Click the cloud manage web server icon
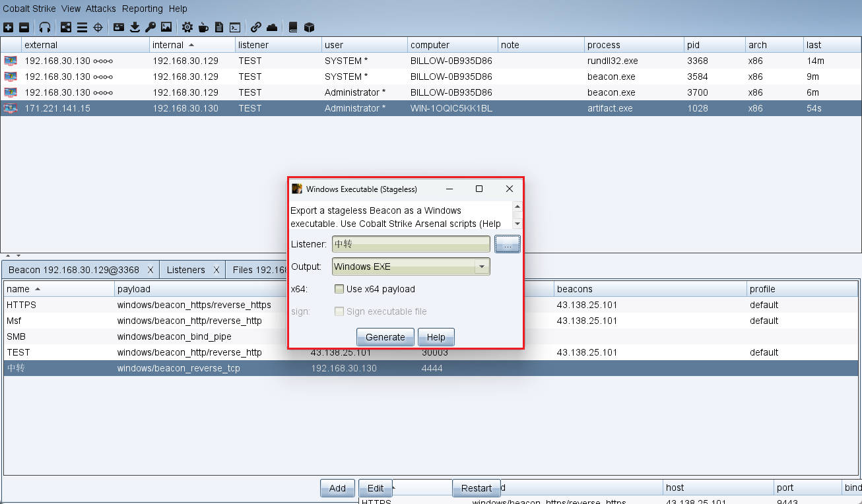This screenshot has height=504, width=862. coord(272,27)
